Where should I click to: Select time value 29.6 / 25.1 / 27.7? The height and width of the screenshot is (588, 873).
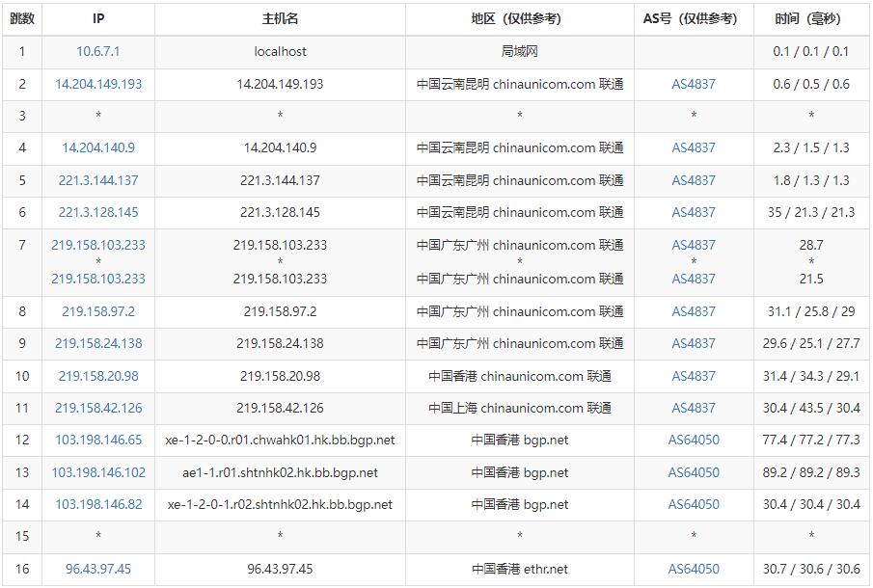(811, 343)
